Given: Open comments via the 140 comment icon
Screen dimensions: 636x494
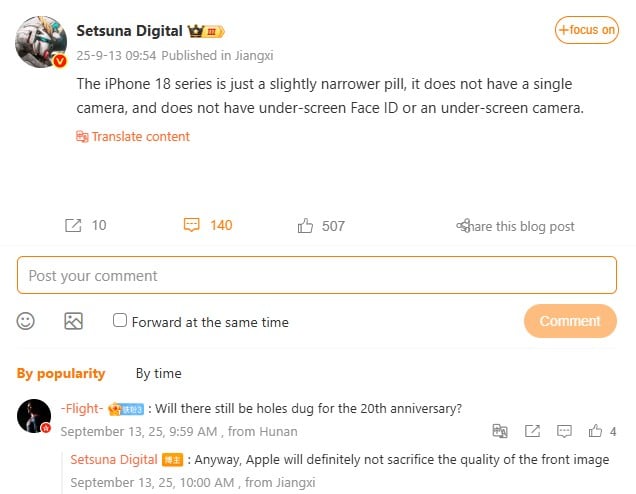Looking at the screenshot, I should point(192,226).
